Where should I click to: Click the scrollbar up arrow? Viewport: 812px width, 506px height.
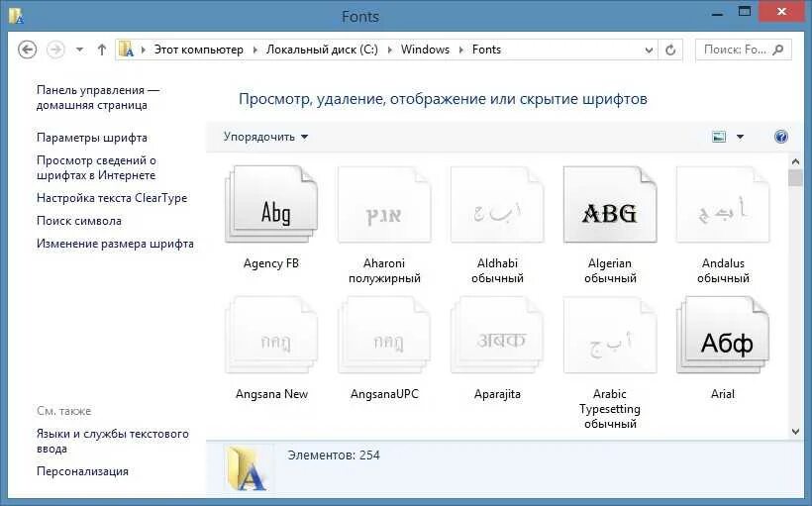tap(795, 161)
